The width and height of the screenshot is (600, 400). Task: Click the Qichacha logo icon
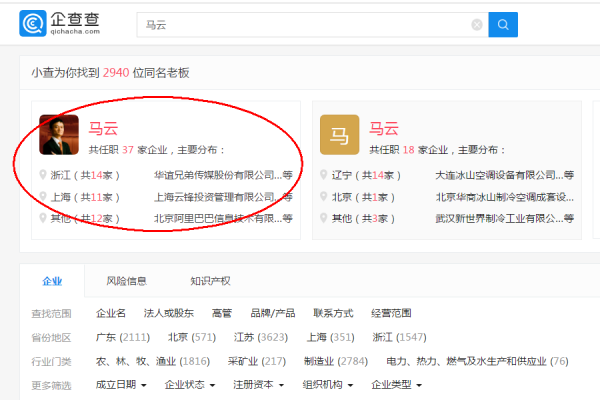[33, 24]
